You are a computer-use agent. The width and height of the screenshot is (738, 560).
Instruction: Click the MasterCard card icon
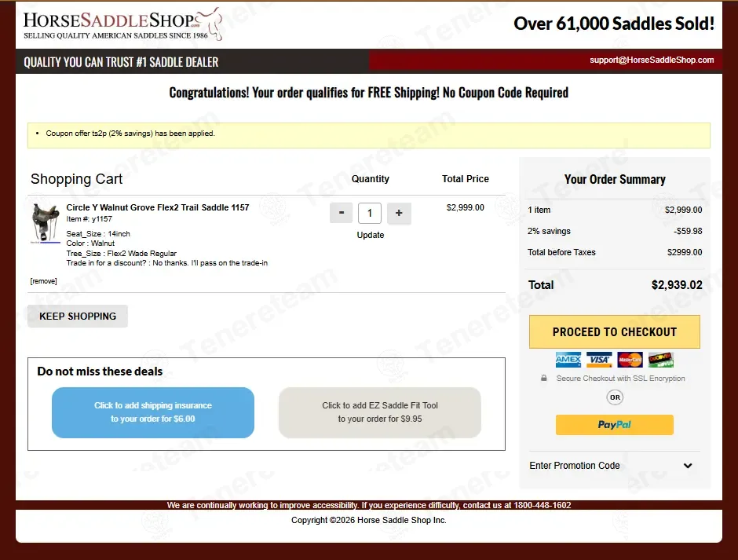coord(630,360)
